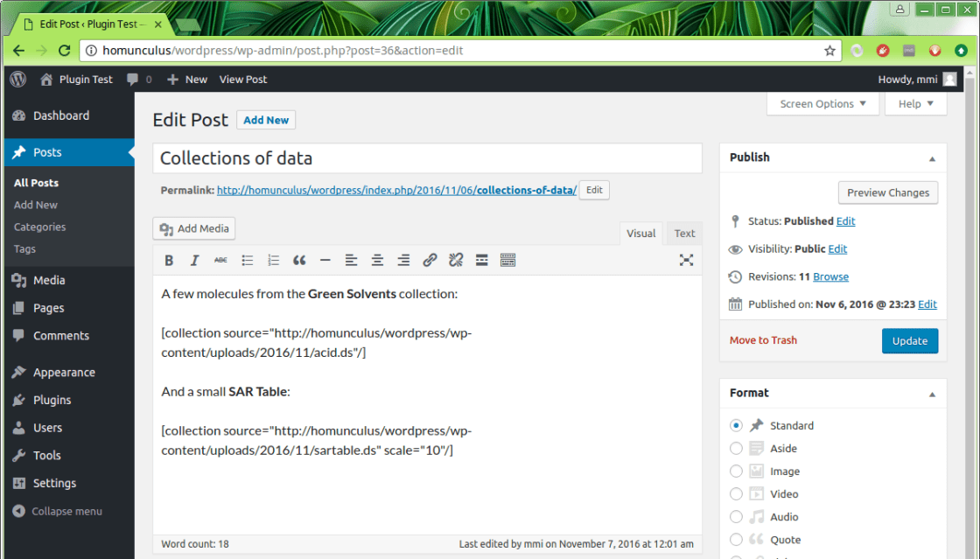Insert the Read More tag
This screenshot has width=980, height=559.
[481, 260]
